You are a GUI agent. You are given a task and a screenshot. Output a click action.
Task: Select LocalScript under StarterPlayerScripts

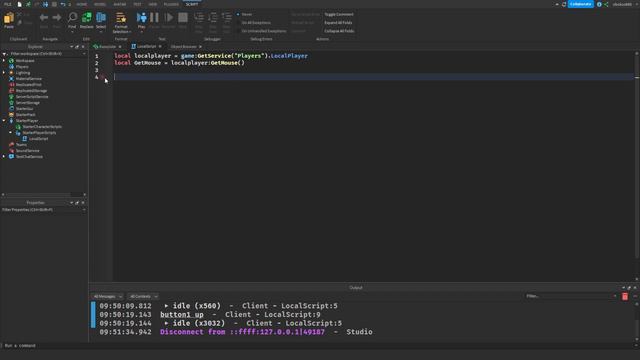pyautogui.click(x=38, y=139)
